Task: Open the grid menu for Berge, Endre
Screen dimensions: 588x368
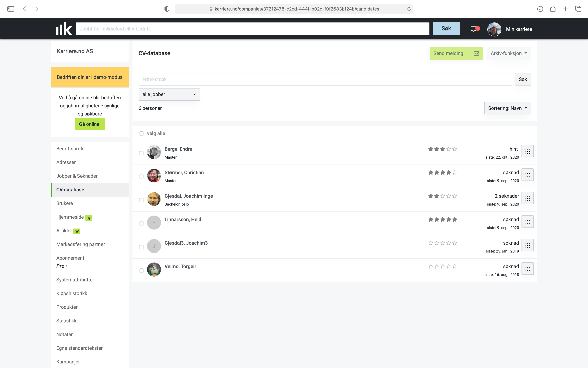Action: click(x=527, y=151)
